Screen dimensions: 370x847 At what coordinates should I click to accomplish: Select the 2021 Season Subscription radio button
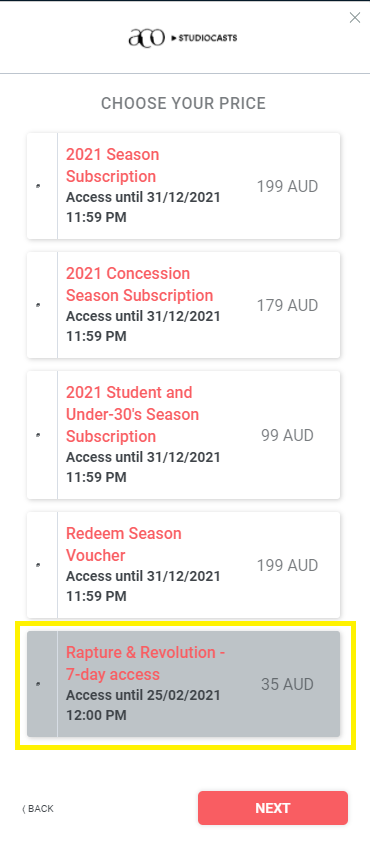tap(38, 186)
